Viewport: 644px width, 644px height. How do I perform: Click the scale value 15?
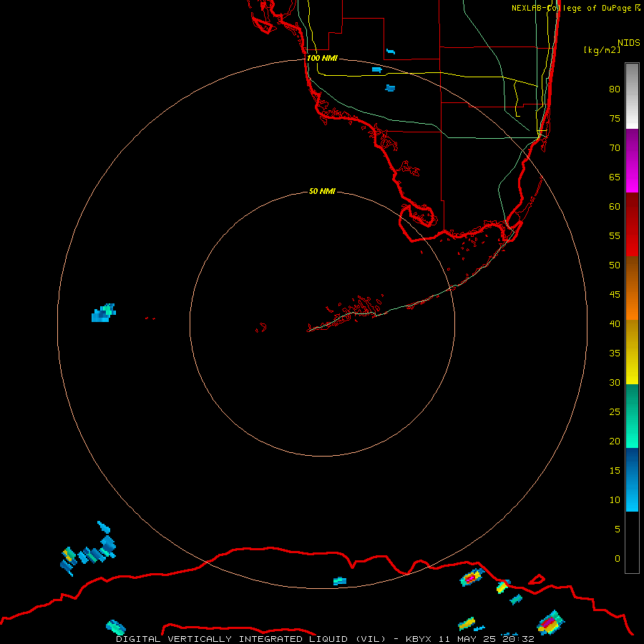click(615, 470)
